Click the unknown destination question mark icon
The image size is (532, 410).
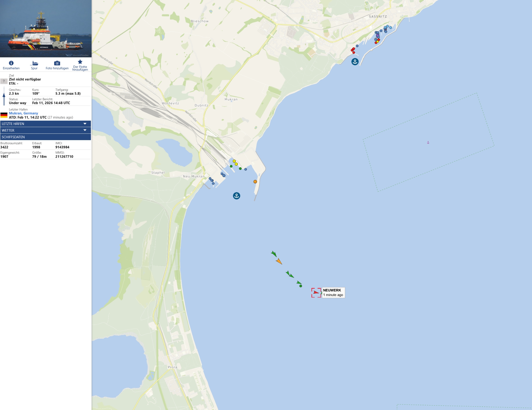[4, 81]
